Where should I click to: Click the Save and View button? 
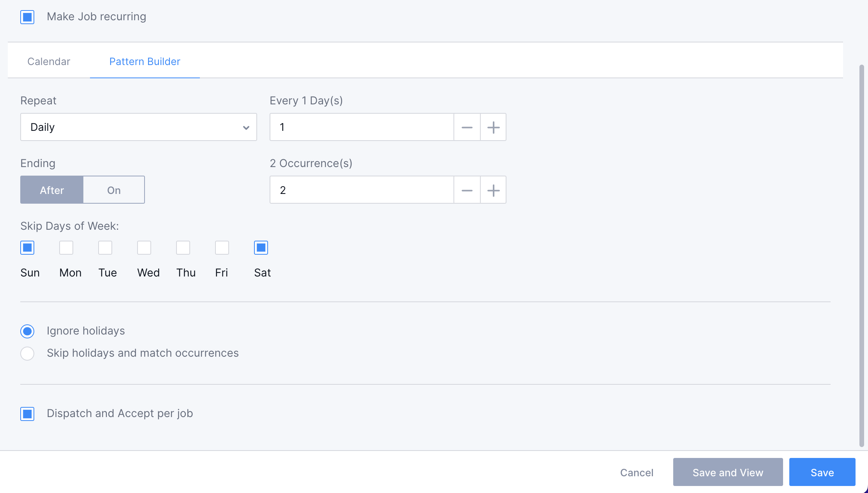tap(727, 472)
